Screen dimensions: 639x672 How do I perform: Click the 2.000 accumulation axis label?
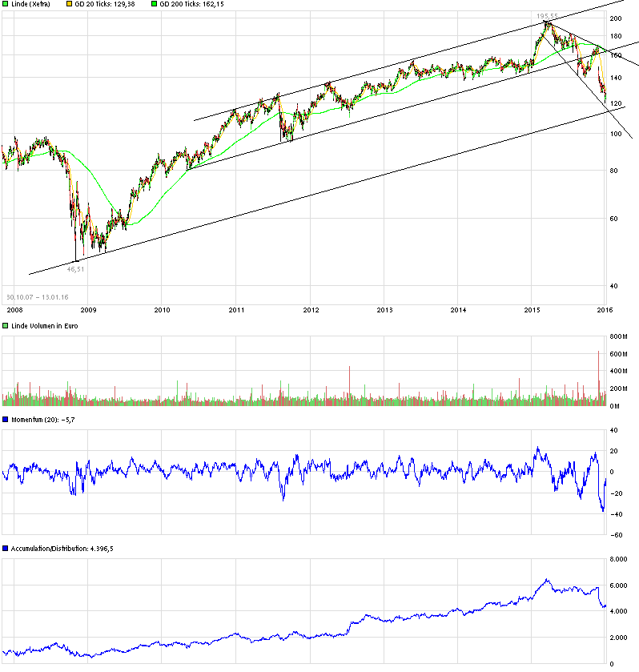coord(619,638)
